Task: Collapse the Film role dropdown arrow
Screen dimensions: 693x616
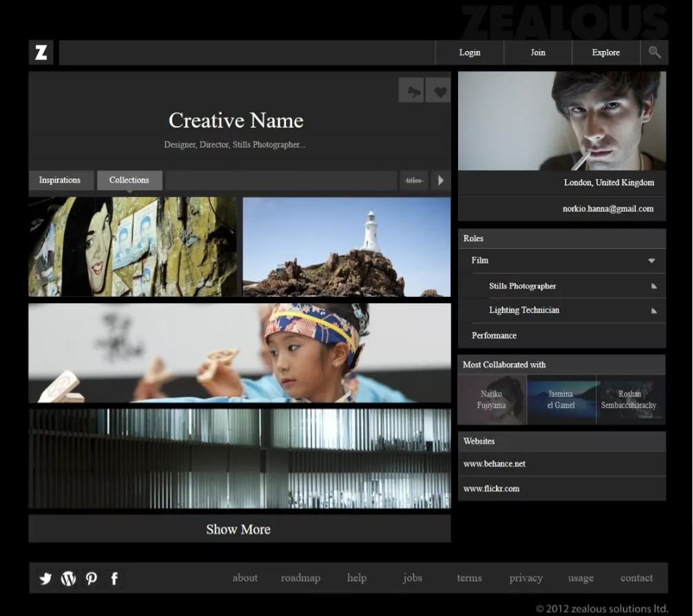Action: 651,260
